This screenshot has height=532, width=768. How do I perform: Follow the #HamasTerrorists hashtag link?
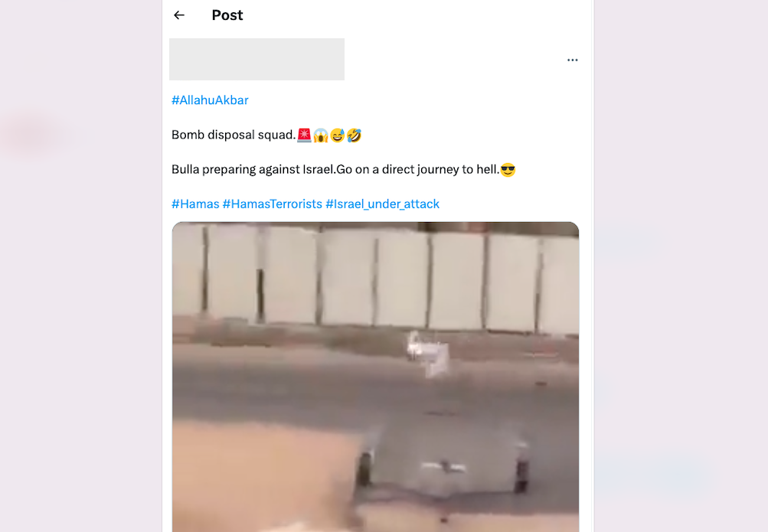click(273, 204)
